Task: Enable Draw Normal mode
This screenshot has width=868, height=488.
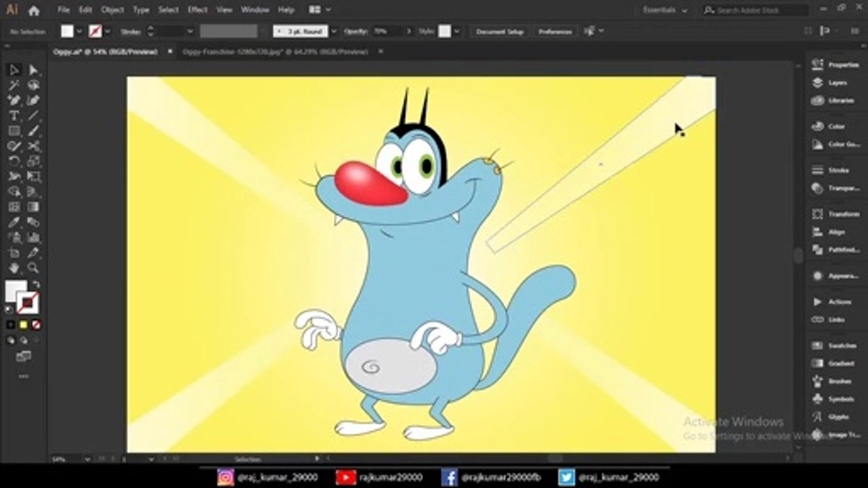Action: (11, 340)
